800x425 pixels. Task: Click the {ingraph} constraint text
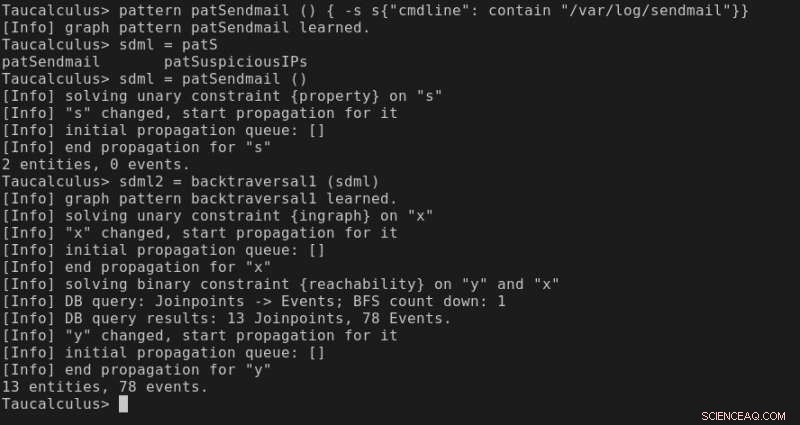(331, 216)
